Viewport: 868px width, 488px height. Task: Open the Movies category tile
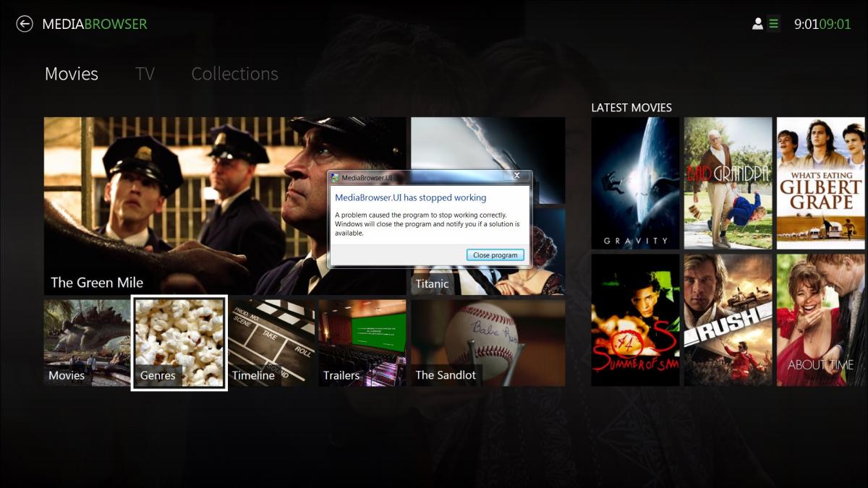pos(87,343)
